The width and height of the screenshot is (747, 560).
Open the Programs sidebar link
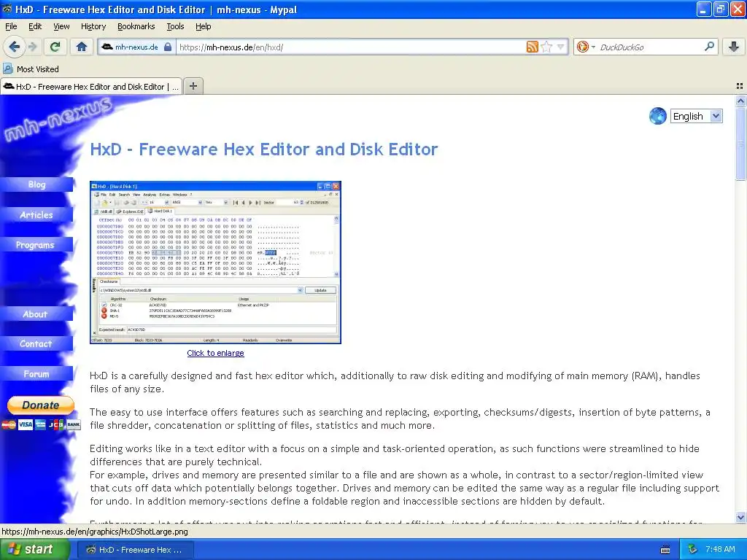click(x=36, y=245)
